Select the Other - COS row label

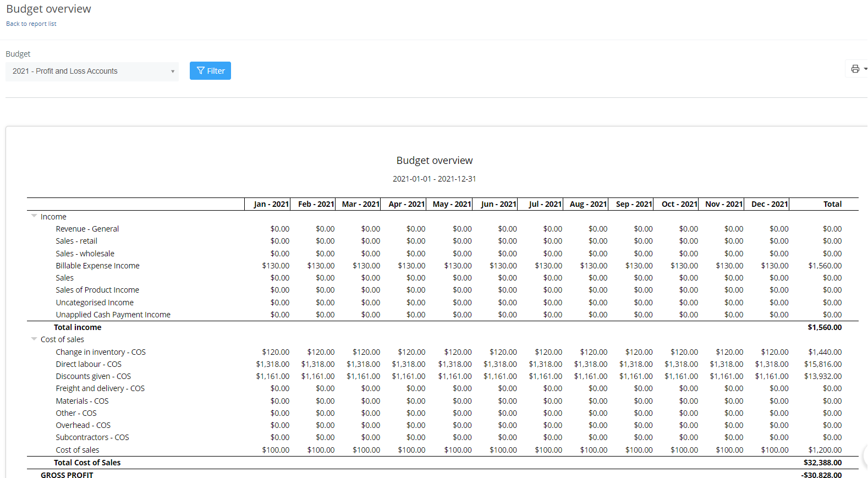click(76, 413)
